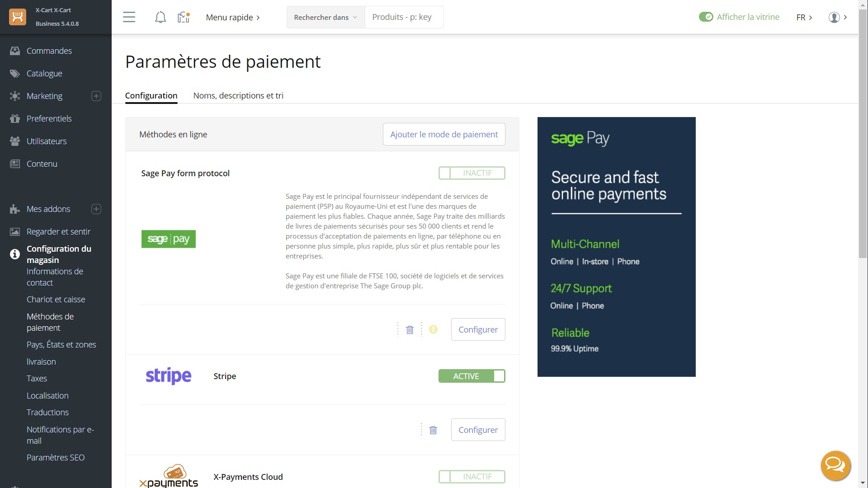The image size is (868, 488).
Task: Expand the user account chevron
Action: point(845,17)
